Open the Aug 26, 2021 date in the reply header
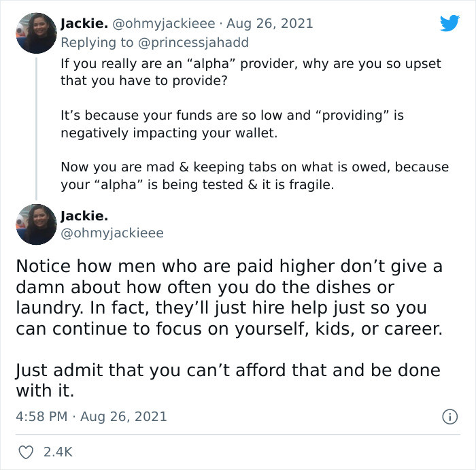Viewport: 476px width, 470px height. tap(270, 24)
